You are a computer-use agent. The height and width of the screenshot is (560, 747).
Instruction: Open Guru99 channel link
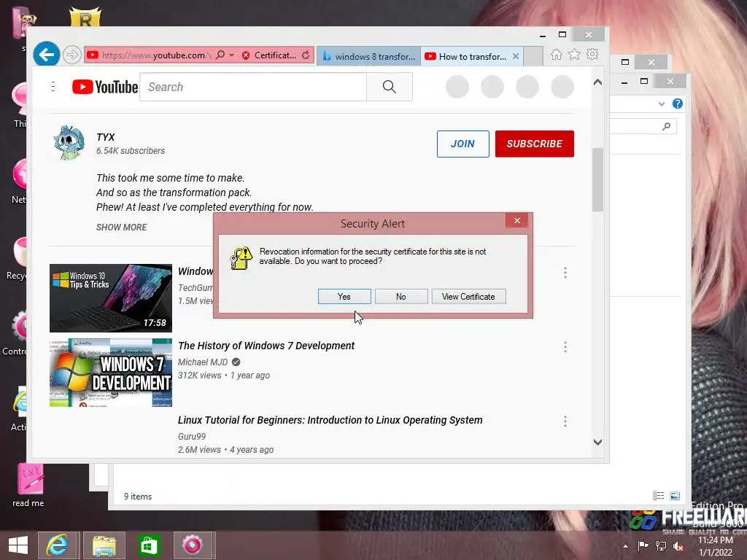click(192, 436)
